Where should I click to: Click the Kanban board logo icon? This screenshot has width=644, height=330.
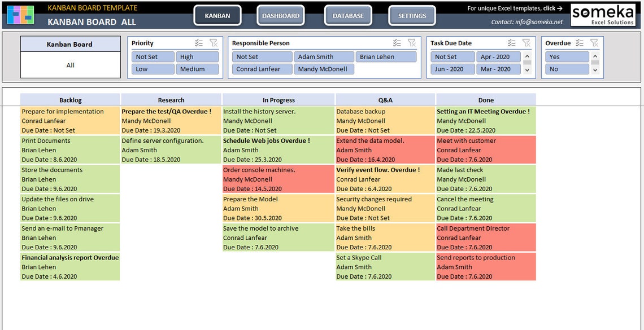pyautogui.click(x=20, y=15)
